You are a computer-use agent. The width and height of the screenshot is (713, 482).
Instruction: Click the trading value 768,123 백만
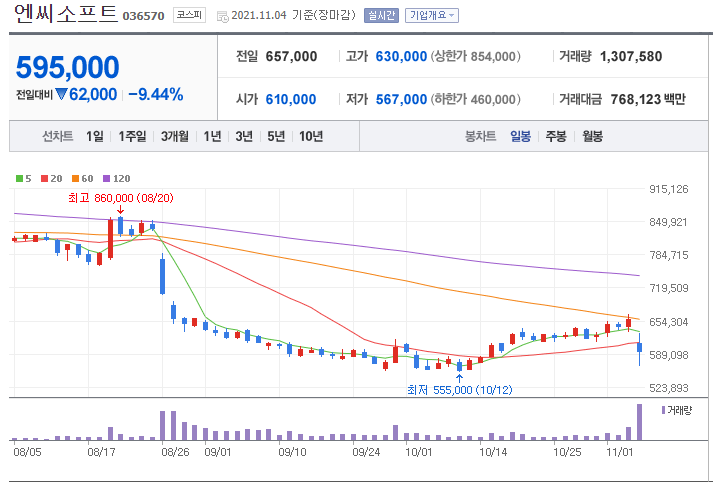pos(648,99)
